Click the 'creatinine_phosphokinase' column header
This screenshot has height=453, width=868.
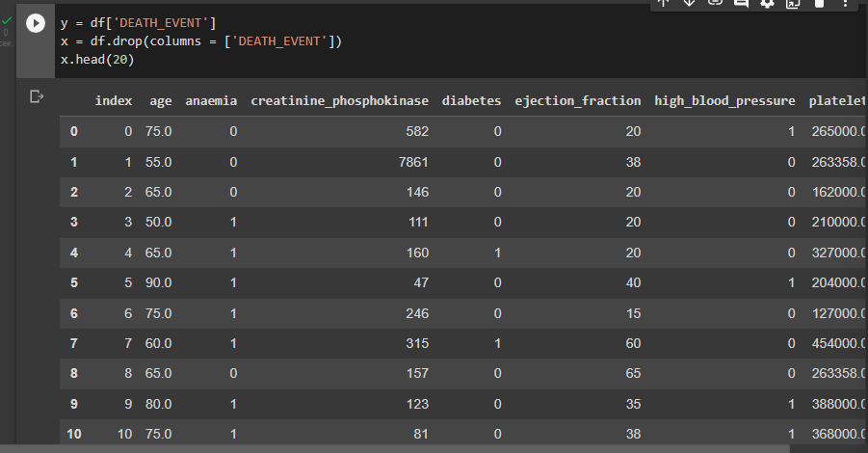339,101
